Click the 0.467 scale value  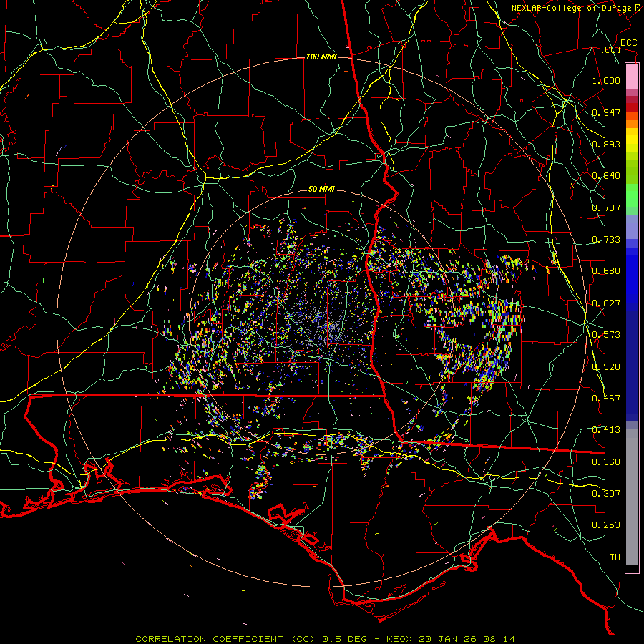point(606,399)
